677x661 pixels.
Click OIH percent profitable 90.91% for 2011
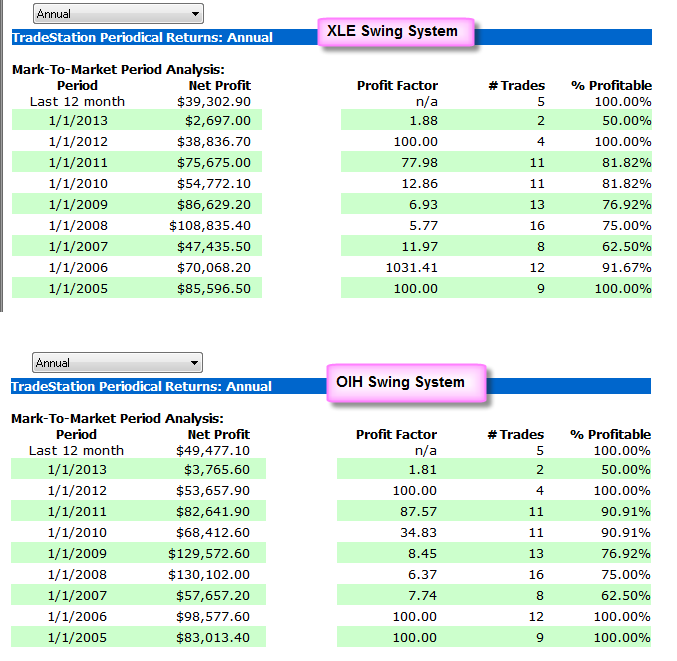626,512
